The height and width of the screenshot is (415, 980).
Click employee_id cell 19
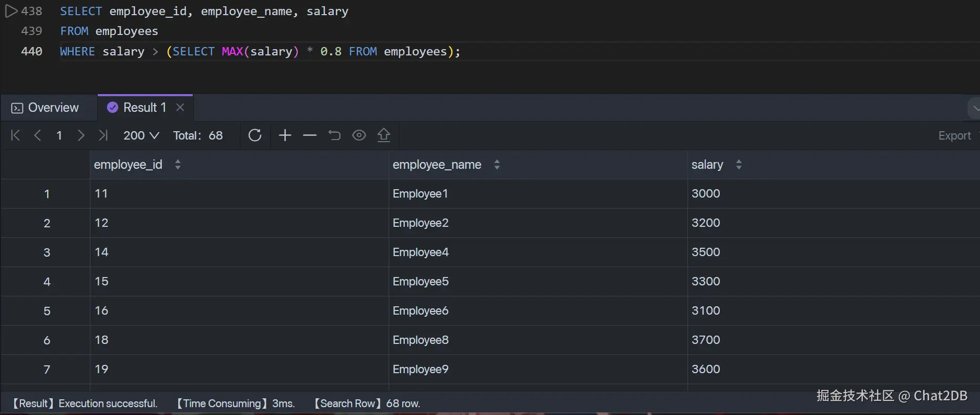239,370
